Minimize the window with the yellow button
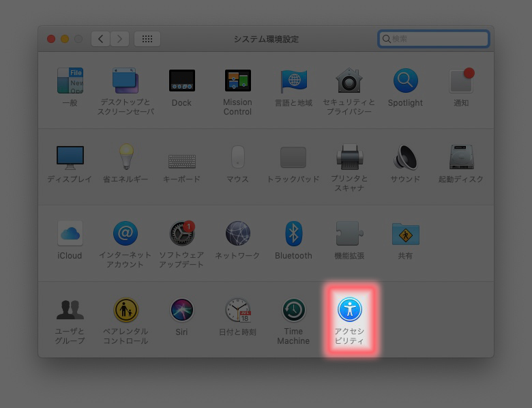The width and height of the screenshot is (532, 408). click(65, 39)
